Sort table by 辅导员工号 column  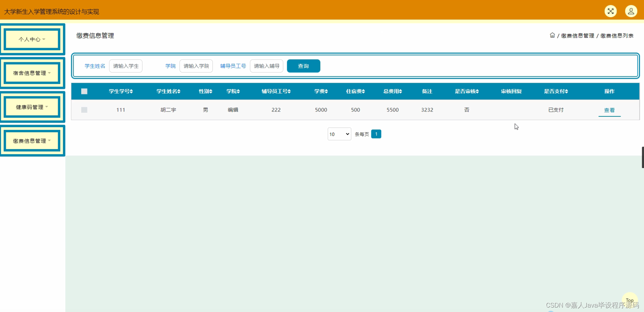click(276, 91)
